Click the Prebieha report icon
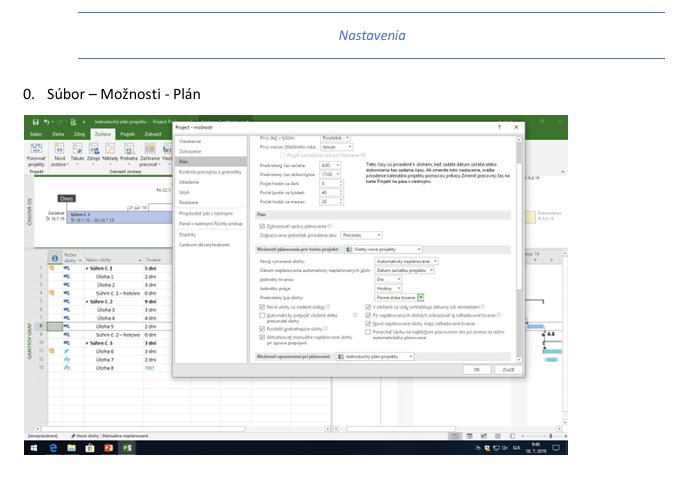The width and height of the screenshot is (692, 481). (129, 149)
